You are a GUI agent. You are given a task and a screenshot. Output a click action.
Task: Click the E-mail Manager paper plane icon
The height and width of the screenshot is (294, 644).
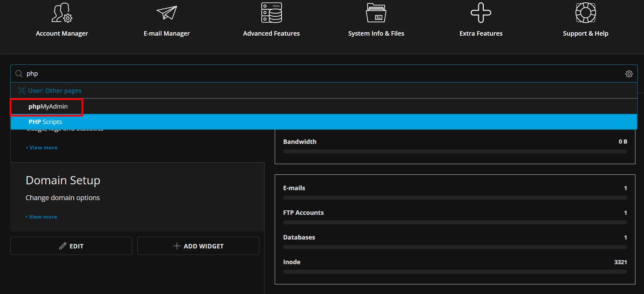[x=166, y=13]
